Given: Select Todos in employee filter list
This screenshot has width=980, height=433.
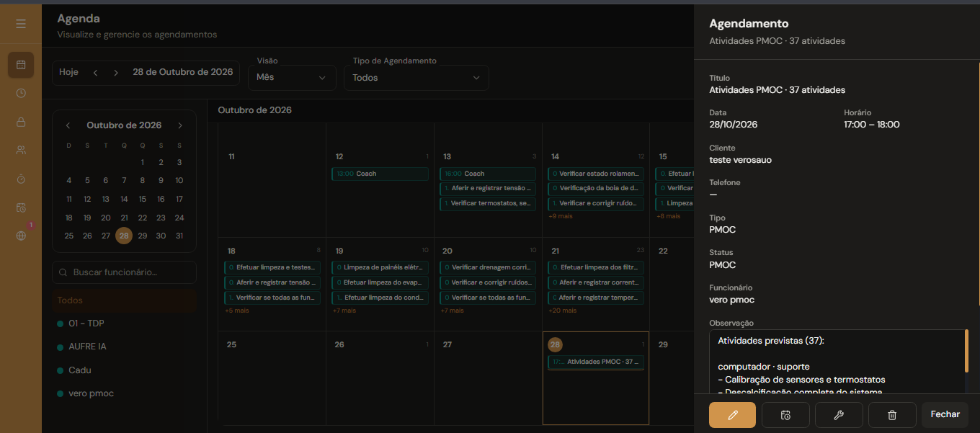Looking at the screenshot, I should pos(124,300).
